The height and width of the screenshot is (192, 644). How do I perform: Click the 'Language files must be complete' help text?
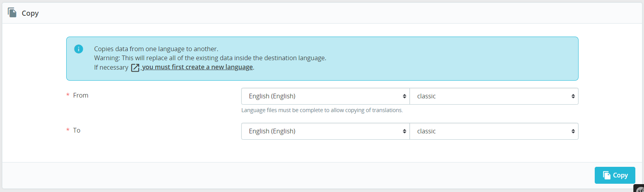tap(322, 110)
